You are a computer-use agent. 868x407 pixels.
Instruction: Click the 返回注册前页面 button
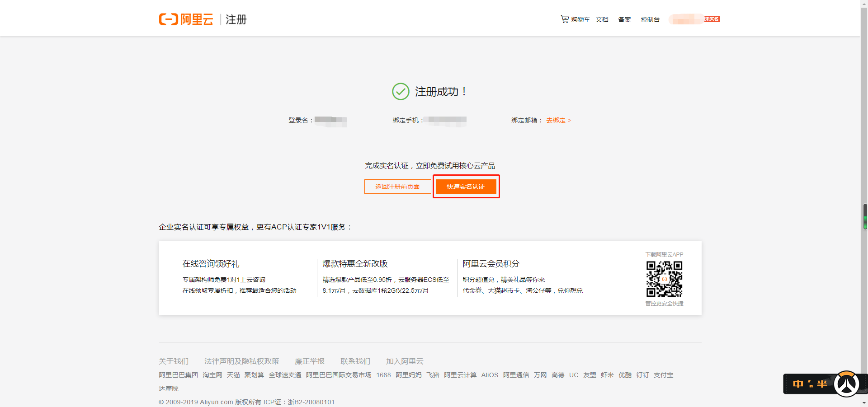(397, 187)
